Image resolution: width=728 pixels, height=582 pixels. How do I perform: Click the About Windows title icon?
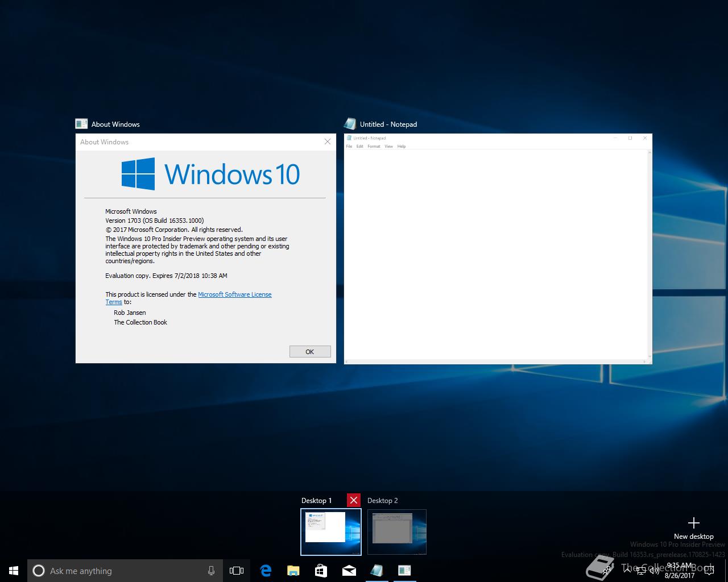click(x=81, y=124)
